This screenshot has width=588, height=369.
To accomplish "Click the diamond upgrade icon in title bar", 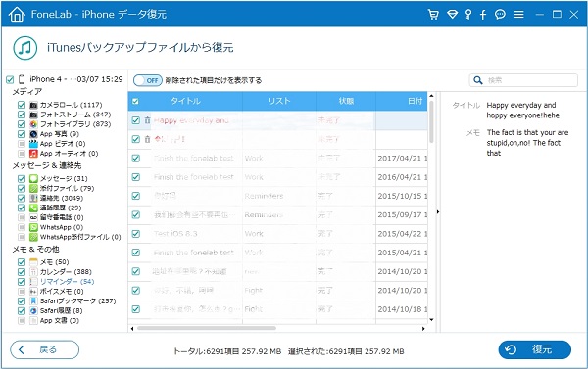I will pyautogui.click(x=452, y=15).
